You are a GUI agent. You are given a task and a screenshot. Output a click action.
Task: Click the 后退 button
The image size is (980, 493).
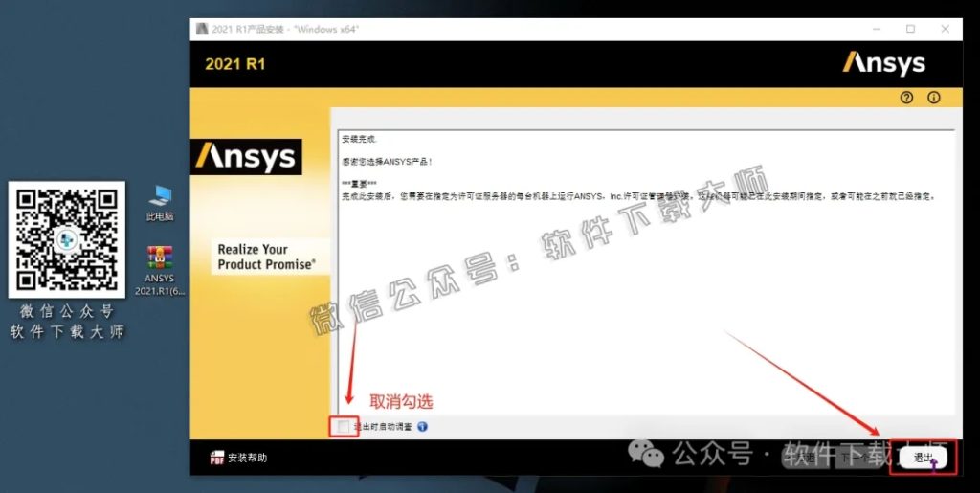point(806,458)
